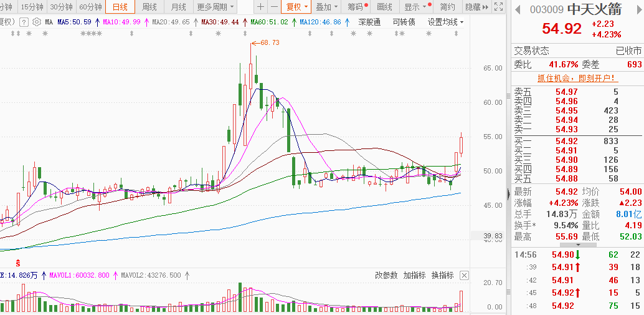Click the MA20:49.65 average label
Viewport: 644px width, 315px height.
tap(171, 22)
